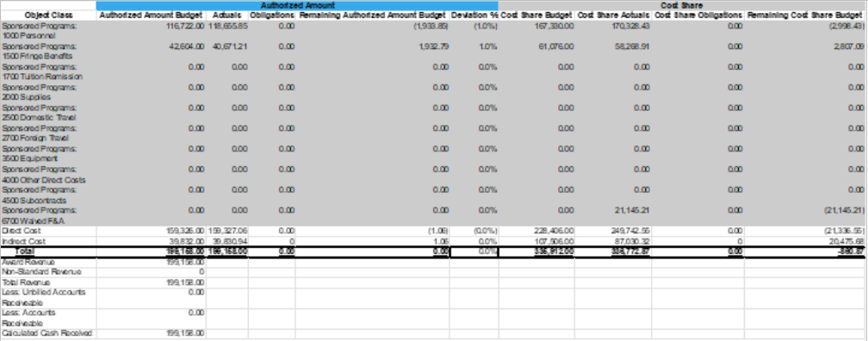The height and width of the screenshot is (341, 868).
Task: Click the Object Class column header
Action: click(48, 15)
